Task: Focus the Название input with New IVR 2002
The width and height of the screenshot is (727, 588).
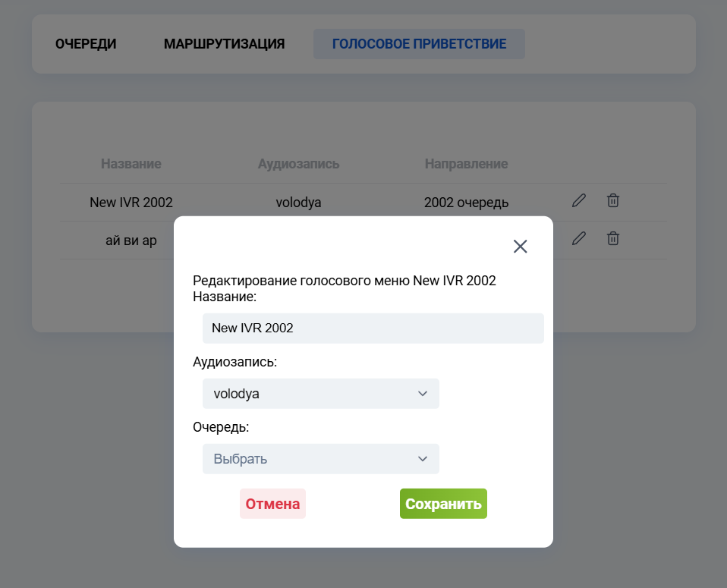Action: (373, 329)
